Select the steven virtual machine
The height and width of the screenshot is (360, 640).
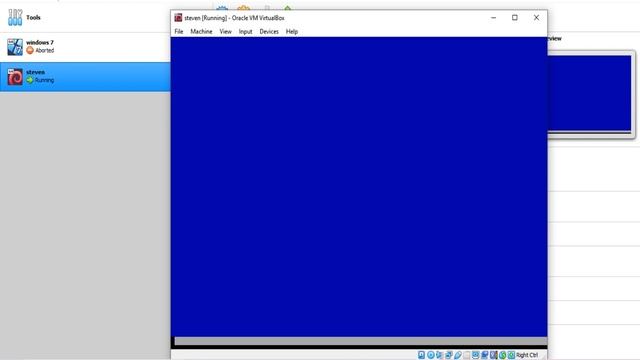point(85,77)
